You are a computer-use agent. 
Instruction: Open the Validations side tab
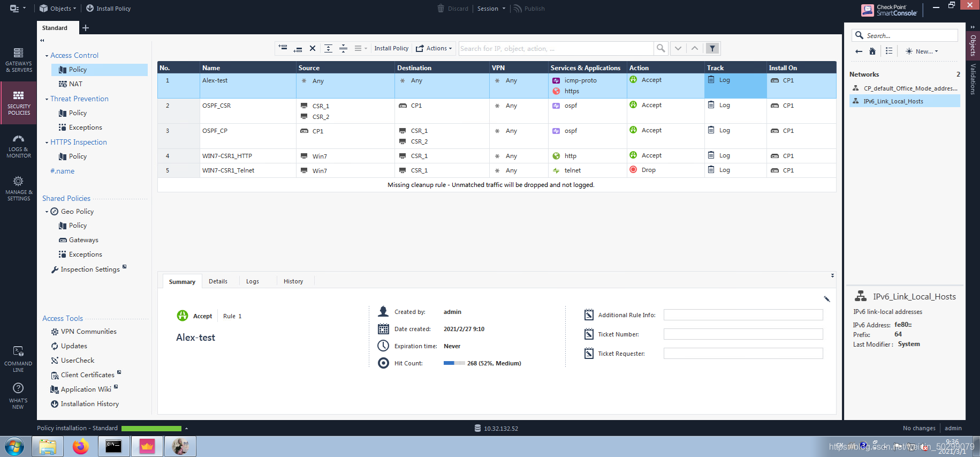coord(973,79)
